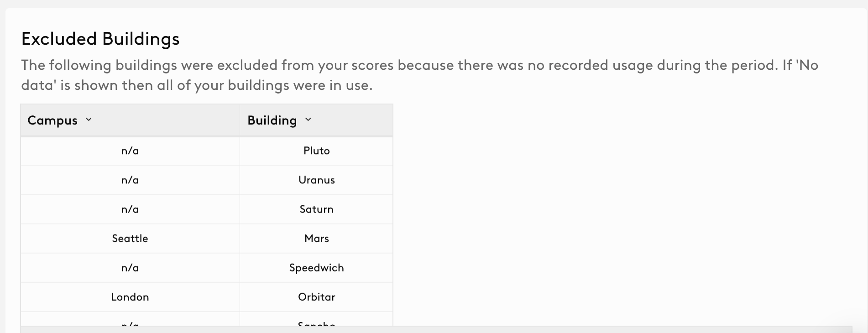Select the n/a campus cell beside Speedwich
Viewport: 868px width, 333px height.
[x=130, y=268]
